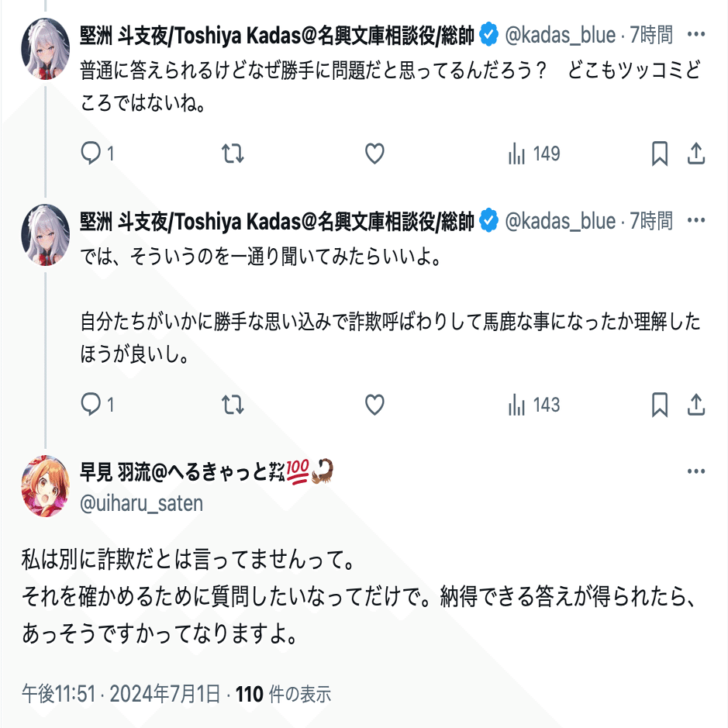Screen dimensions: 728x728
Task: Bookmark the second tweet
Action: 659,405
